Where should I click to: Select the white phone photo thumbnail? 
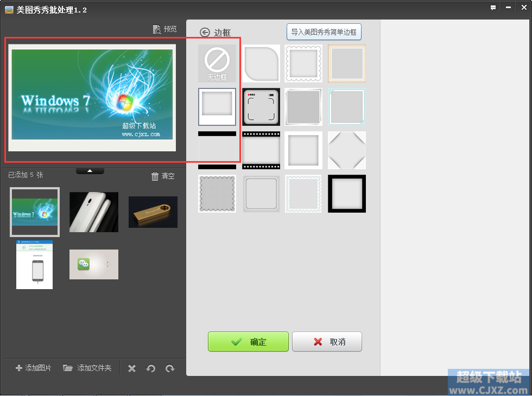click(94, 212)
